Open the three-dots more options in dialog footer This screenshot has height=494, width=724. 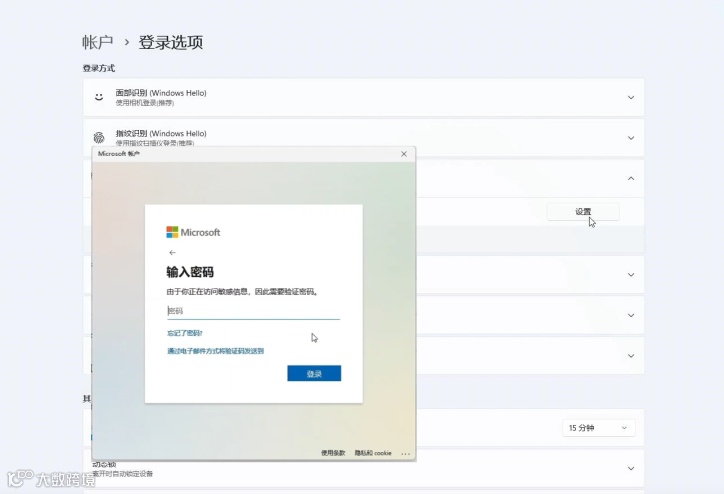(405, 453)
